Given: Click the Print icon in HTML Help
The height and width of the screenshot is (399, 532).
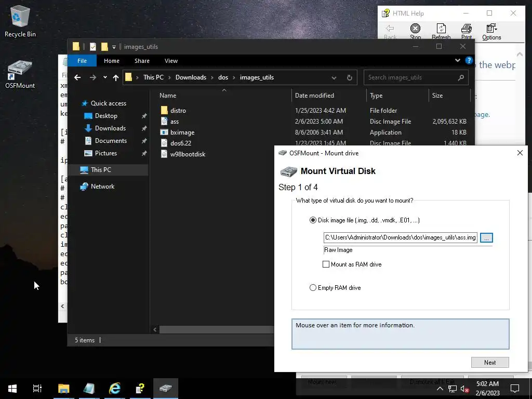Looking at the screenshot, I should coord(467,32).
